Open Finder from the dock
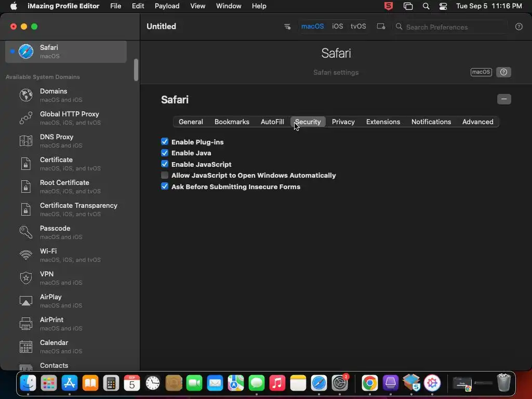Image resolution: width=532 pixels, height=399 pixels. click(28, 383)
